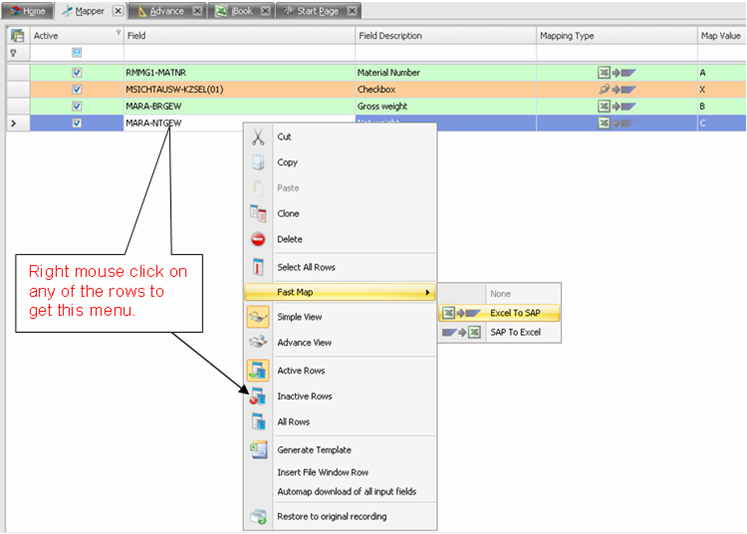Toggle Active checkbox for MSICHTAUSW-KZSEL(01) row
Viewport: 747px width, 534px height.
click(x=77, y=89)
